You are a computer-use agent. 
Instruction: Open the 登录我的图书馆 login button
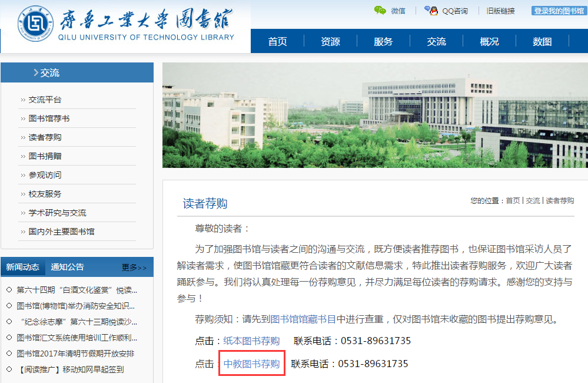(559, 11)
